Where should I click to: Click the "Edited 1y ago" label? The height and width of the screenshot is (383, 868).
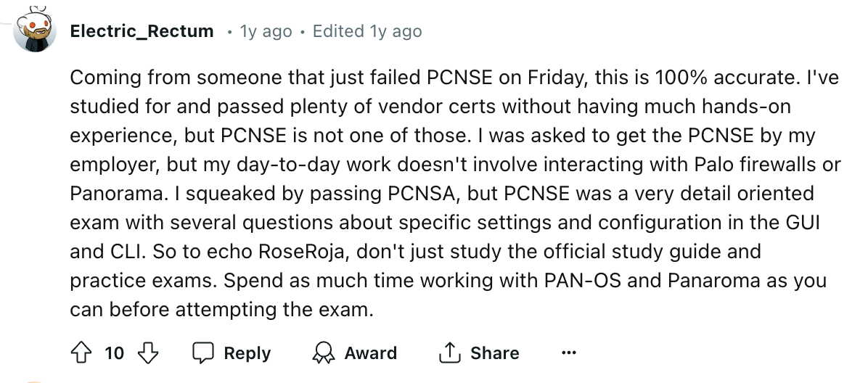point(367,31)
